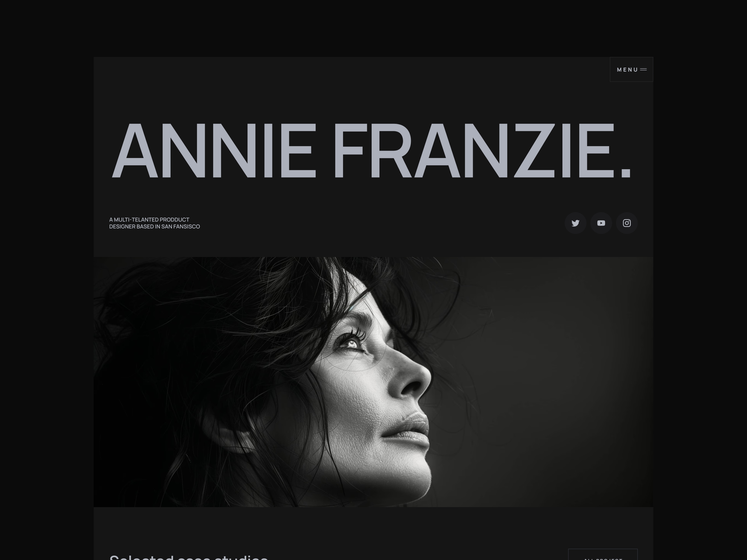Click the 'Selected case studies' heading
Screen dimensions: 747x560
pos(189,557)
